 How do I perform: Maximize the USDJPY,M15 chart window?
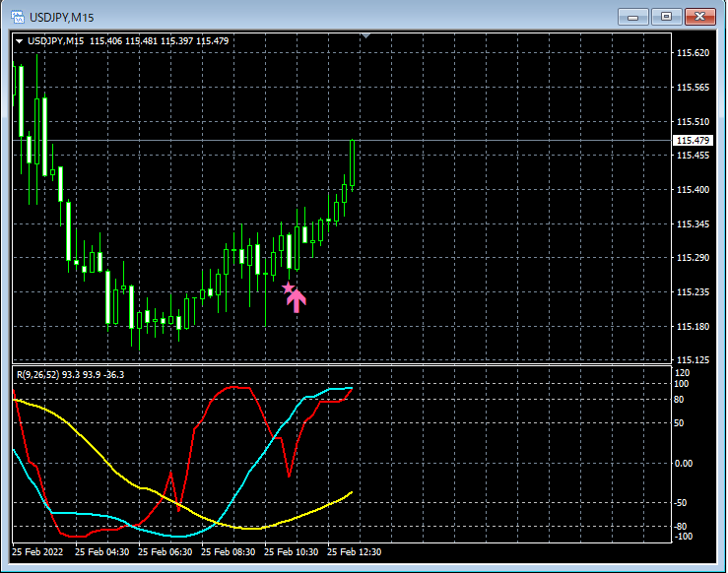tap(666, 17)
